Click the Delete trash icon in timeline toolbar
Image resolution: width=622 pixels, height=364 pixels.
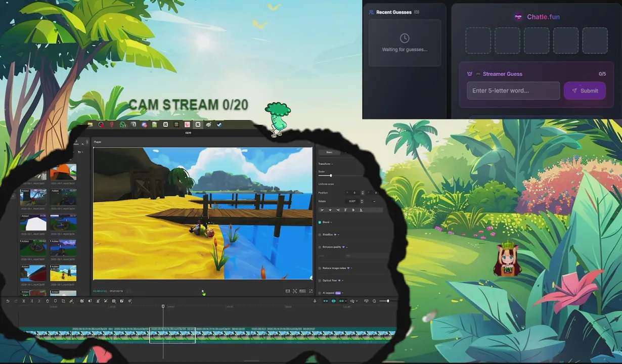click(48, 301)
